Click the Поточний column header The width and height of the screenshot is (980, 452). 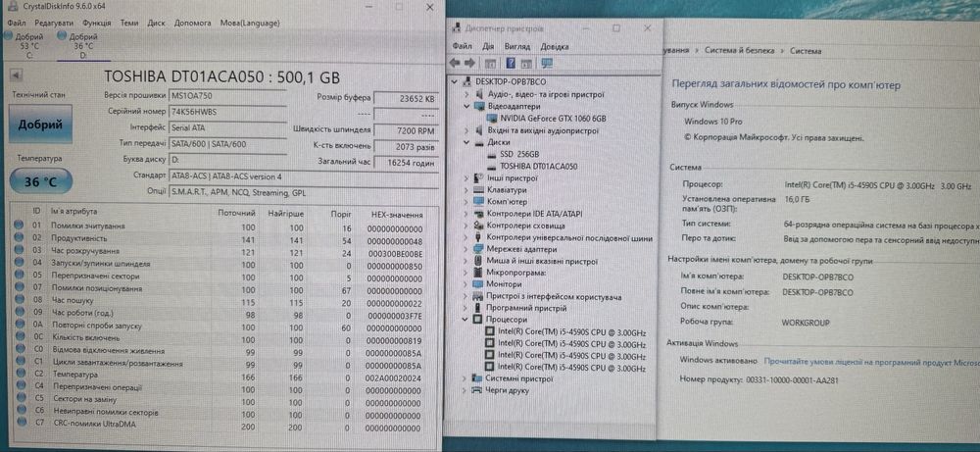point(236,213)
